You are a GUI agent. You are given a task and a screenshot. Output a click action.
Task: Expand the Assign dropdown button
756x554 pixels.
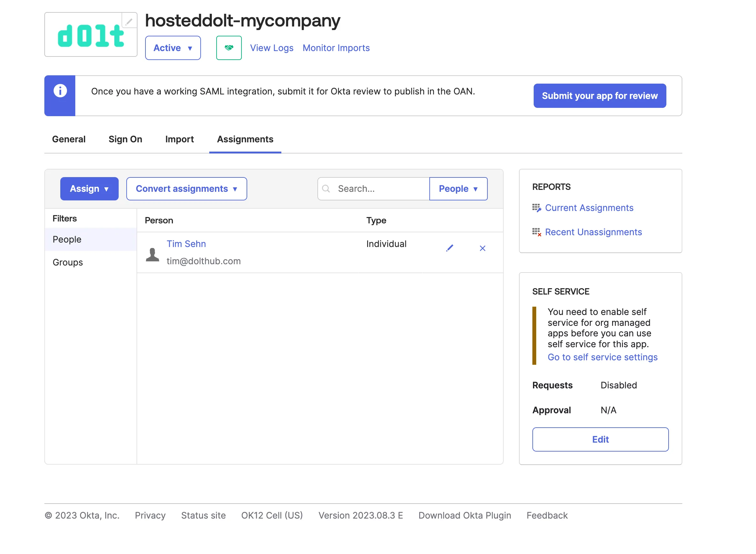[x=89, y=189]
